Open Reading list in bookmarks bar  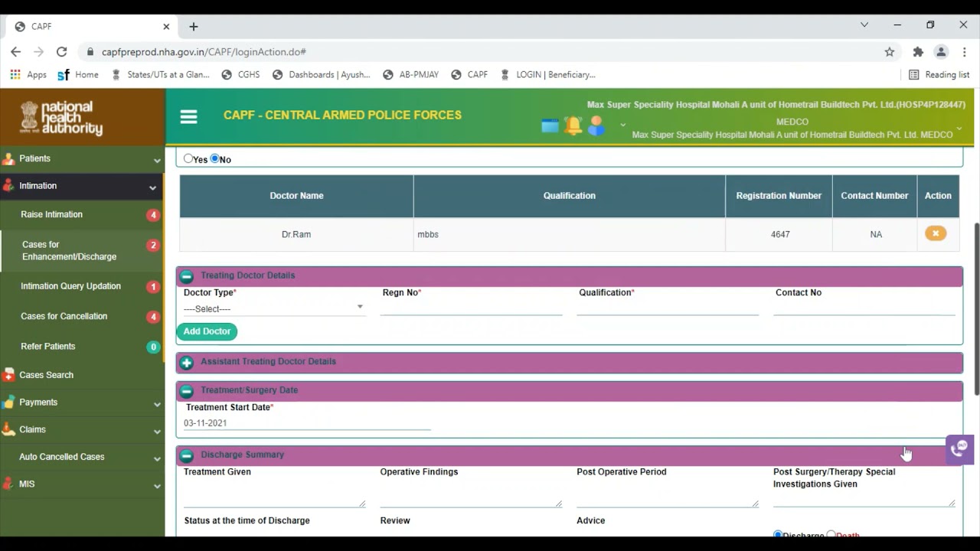[939, 74]
